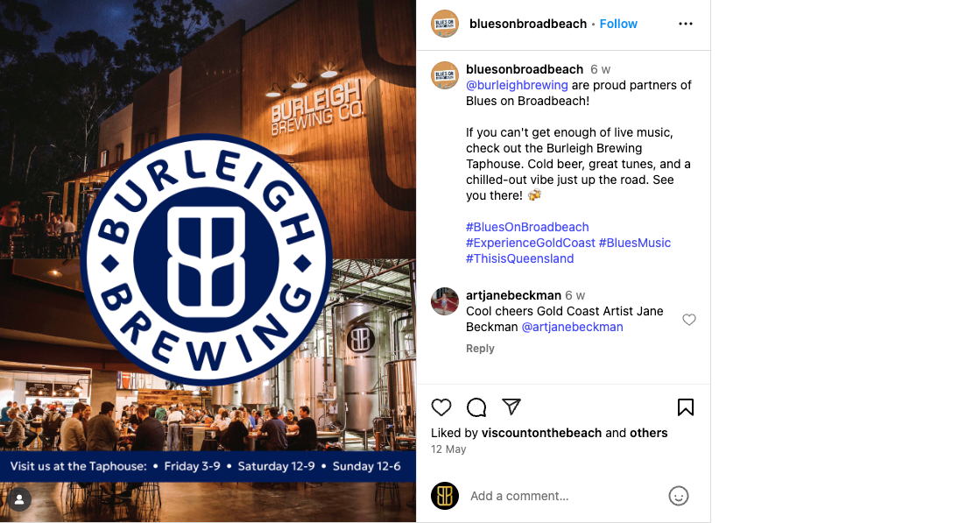This screenshot has height=523, width=980.
Task: Show tagged accounts via person icon on photo
Action: 19,499
